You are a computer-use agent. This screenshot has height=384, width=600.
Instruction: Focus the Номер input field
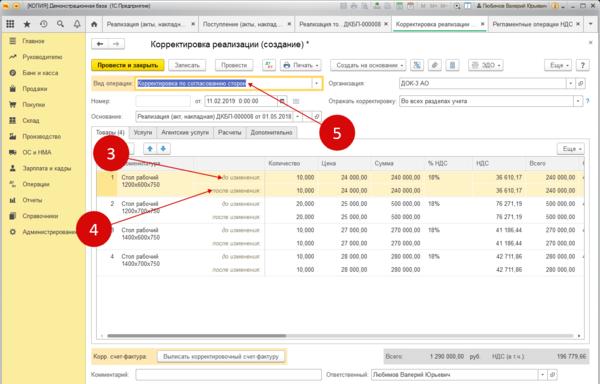coord(163,101)
